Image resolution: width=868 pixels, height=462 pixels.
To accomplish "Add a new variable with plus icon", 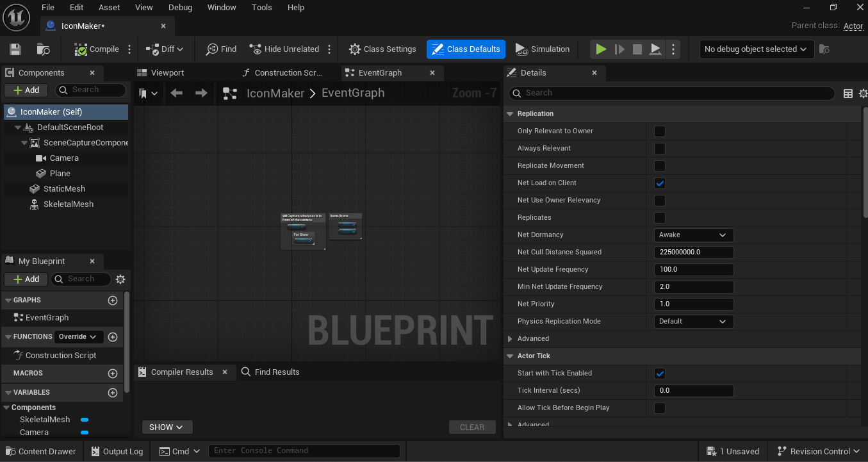I will pyautogui.click(x=113, y=393).
